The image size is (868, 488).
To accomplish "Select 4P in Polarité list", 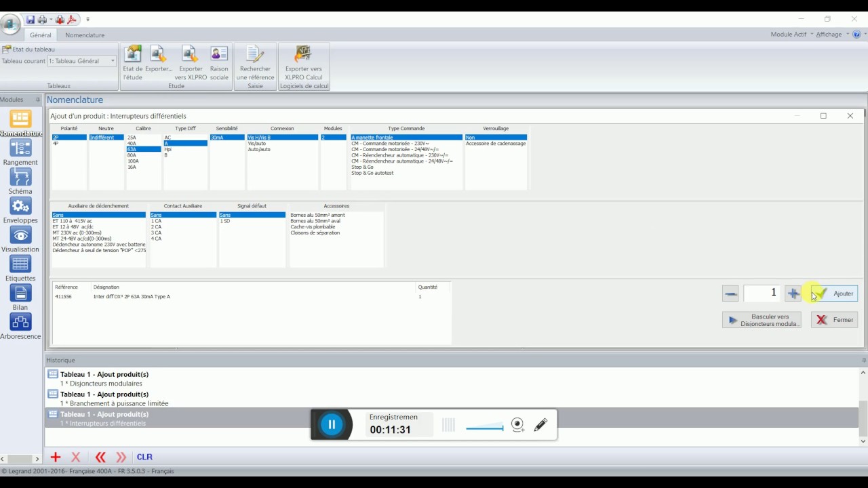I will [x=69, y=144].
